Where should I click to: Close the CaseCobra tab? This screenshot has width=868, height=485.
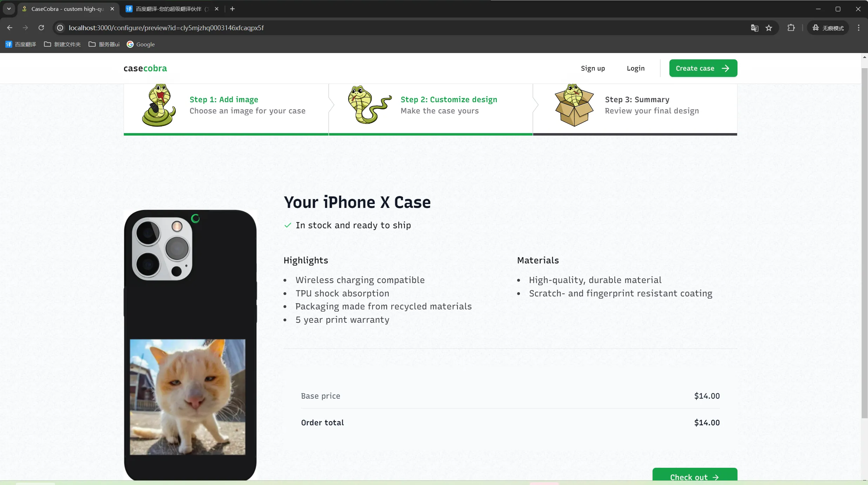[x=112, y=9]
